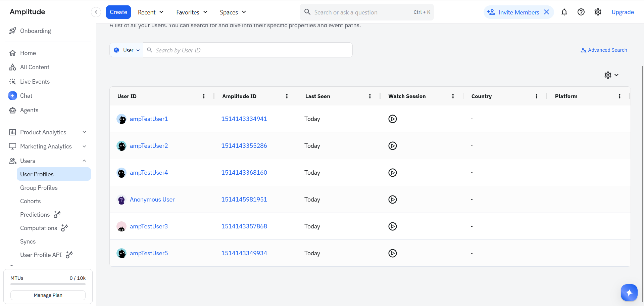
Task: Open notifications bell
Action: 564,12
